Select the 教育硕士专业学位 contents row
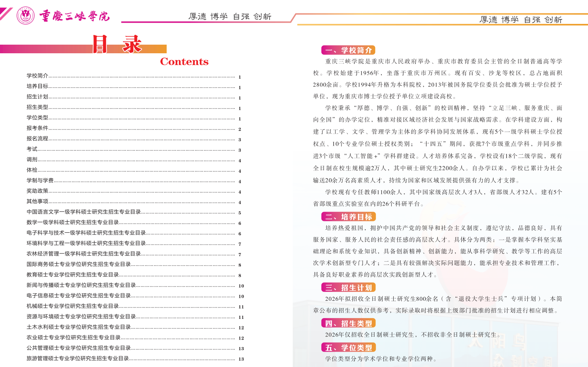588x367 pixels. [134, 275]
